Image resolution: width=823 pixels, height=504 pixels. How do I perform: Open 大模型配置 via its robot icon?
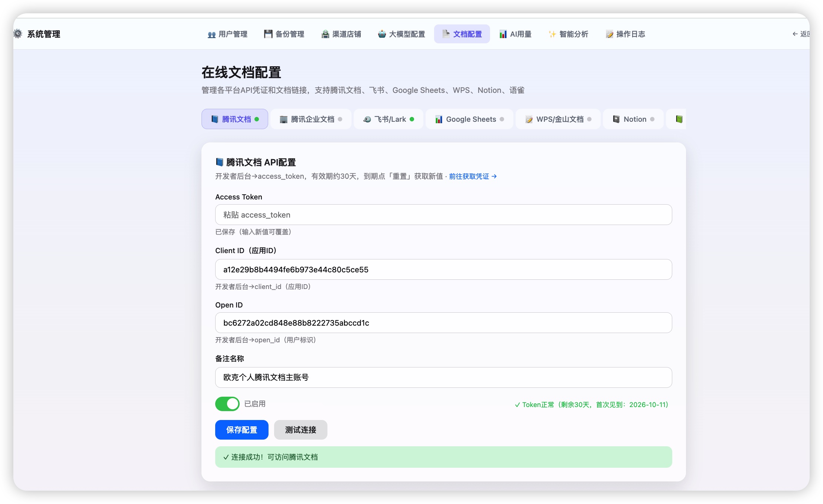pyautogui.click(x=382, y=34)
